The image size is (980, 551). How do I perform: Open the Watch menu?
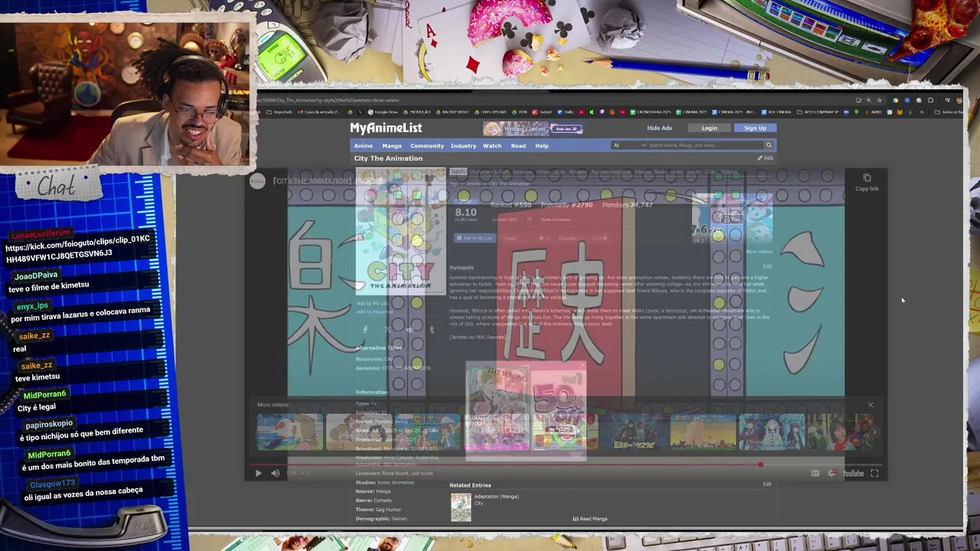(492, 145)
